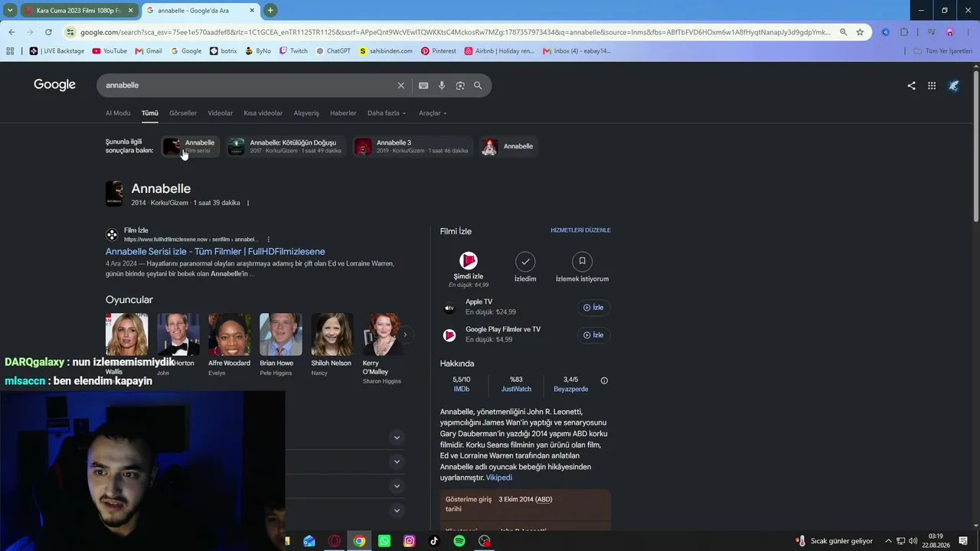Show next cast members with the arrow

click(x=405, y=334)
